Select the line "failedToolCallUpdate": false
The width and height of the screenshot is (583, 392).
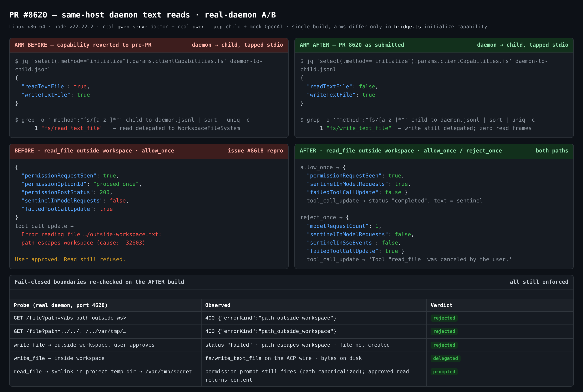point(357,192)
